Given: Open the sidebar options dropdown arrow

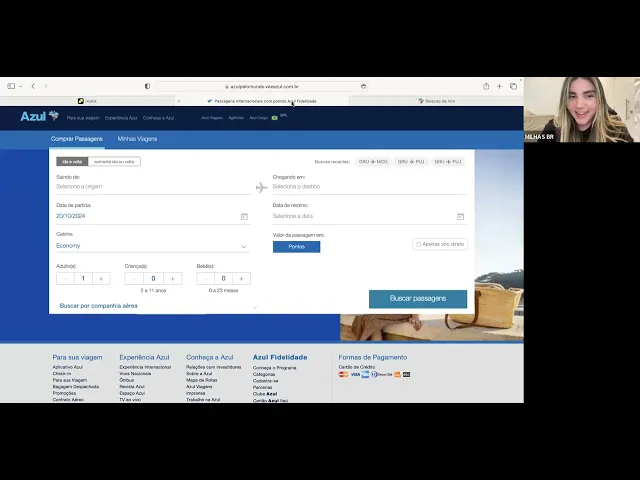Looking at the screenshot, I should [x=20, y=87].
